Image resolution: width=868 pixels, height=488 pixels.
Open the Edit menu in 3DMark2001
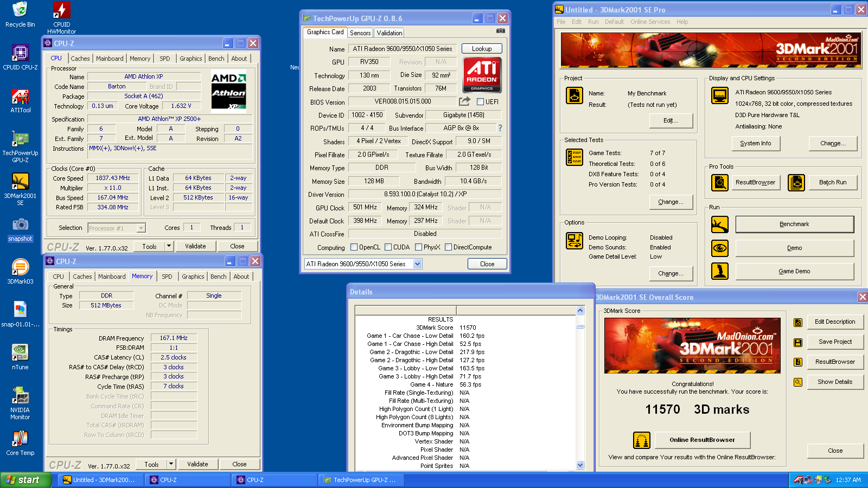tap(576, 22)
